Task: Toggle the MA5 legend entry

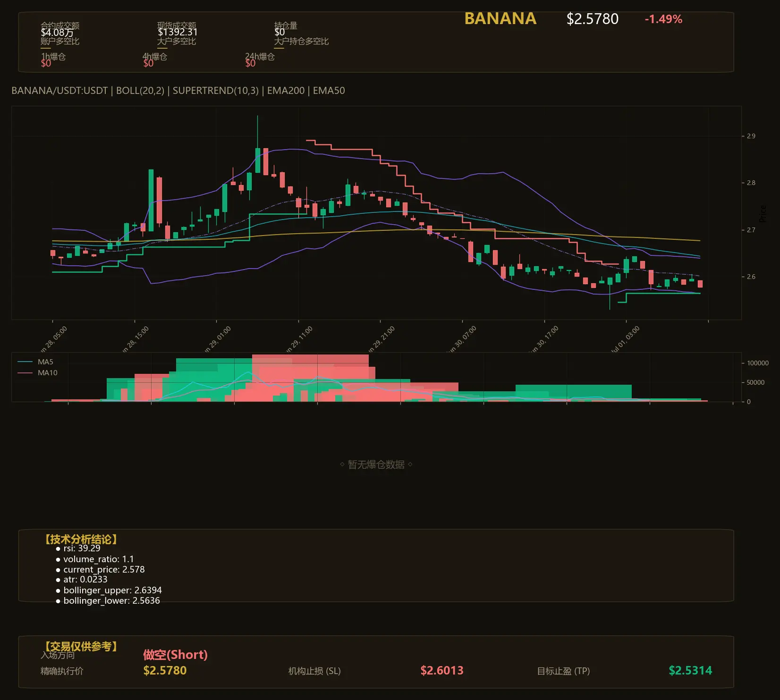Action: click(35, 362)
